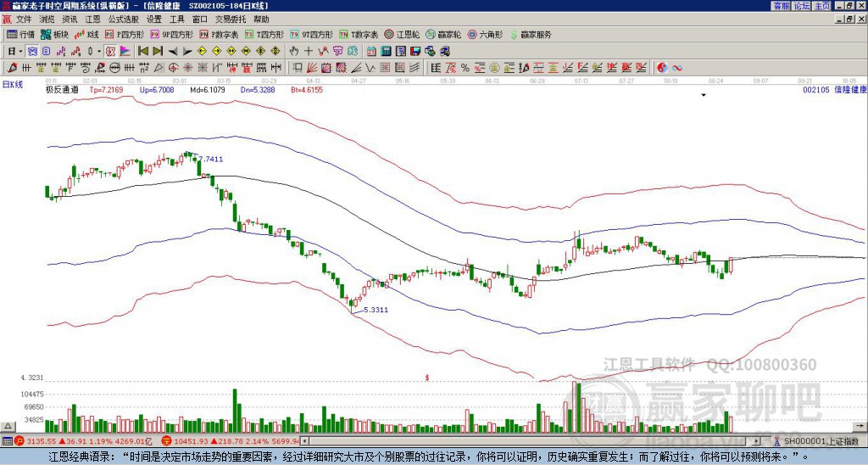Click the colorful flag icon

pyautogui.click(x=125, y=52)
